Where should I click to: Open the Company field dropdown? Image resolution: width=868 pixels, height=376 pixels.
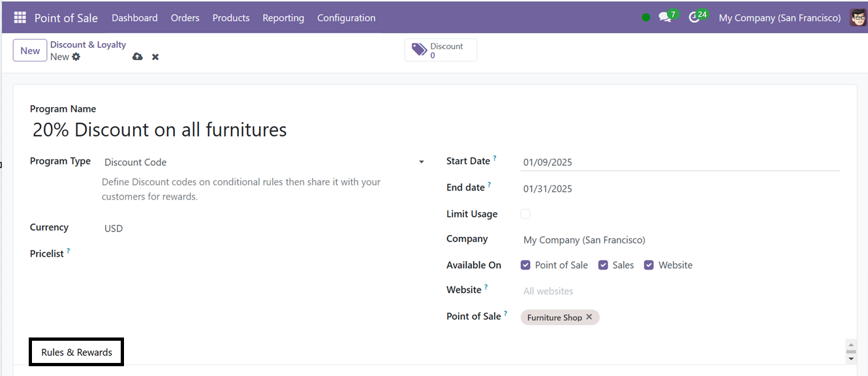tap(681, 240)
